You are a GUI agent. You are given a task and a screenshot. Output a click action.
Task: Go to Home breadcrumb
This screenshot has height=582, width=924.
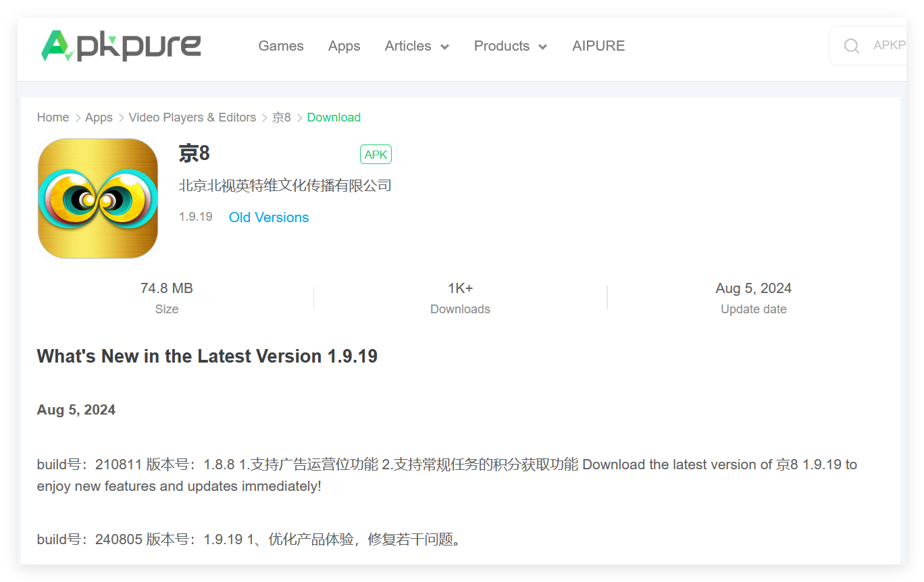tap(53, 117)
